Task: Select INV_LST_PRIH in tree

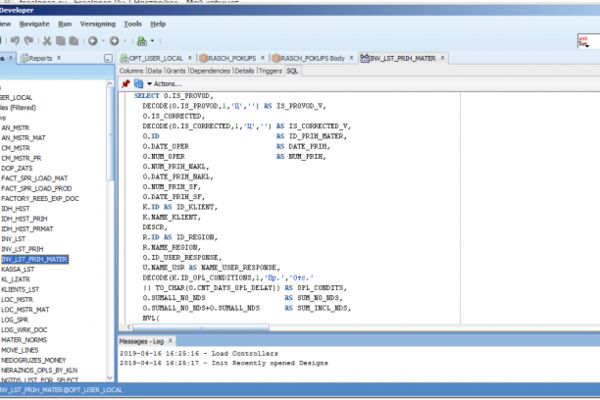Action: click(x=22, y=249)
